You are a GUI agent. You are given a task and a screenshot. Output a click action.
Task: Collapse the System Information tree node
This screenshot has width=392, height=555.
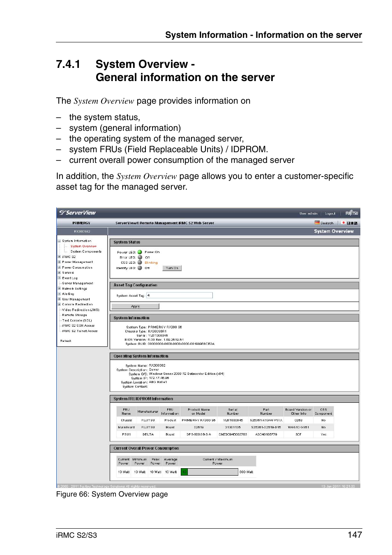tap(59, 241)
